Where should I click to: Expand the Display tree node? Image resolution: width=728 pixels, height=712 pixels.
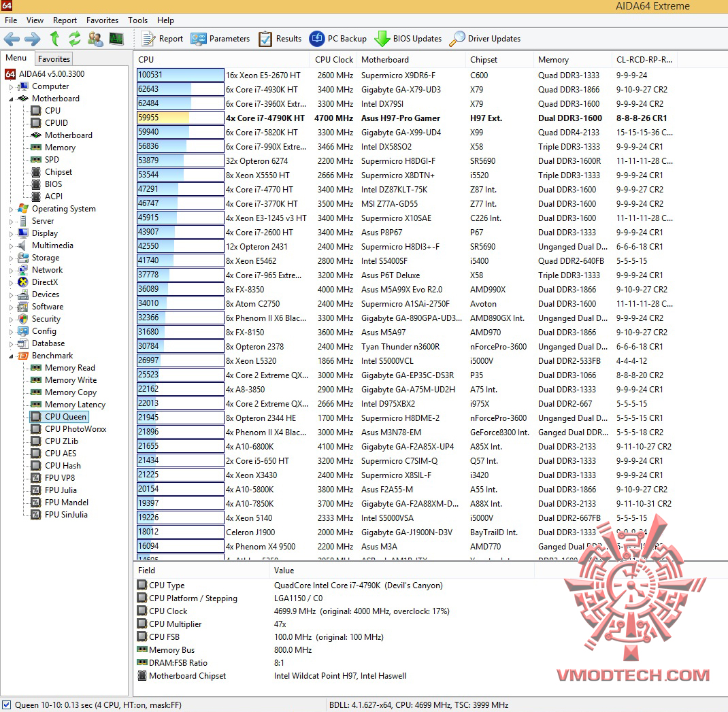pos(11,233)
